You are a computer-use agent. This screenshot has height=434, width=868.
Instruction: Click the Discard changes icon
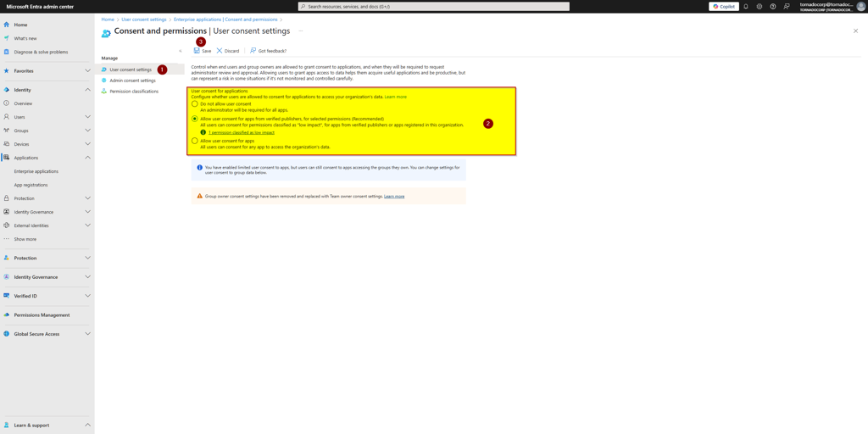(x=220, y=51)
